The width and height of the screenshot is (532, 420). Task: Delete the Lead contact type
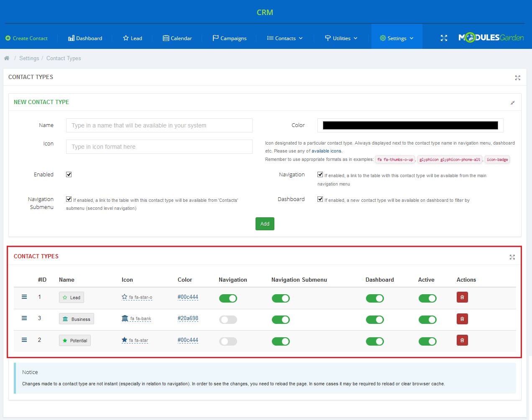point(462,297)
